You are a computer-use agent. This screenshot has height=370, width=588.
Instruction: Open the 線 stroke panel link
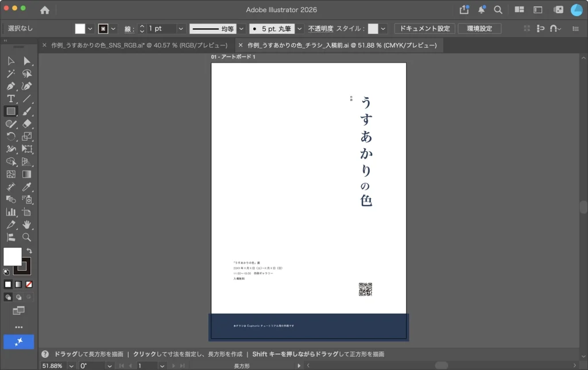pos(128,29)
